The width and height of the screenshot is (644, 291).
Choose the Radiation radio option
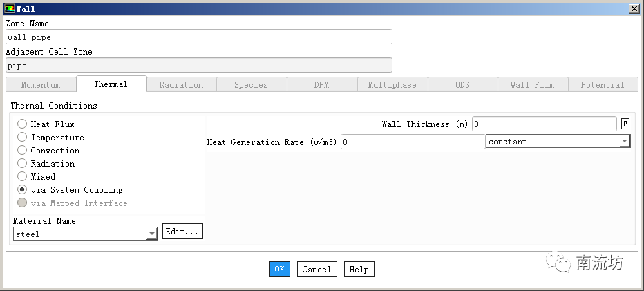click(22, 163)
